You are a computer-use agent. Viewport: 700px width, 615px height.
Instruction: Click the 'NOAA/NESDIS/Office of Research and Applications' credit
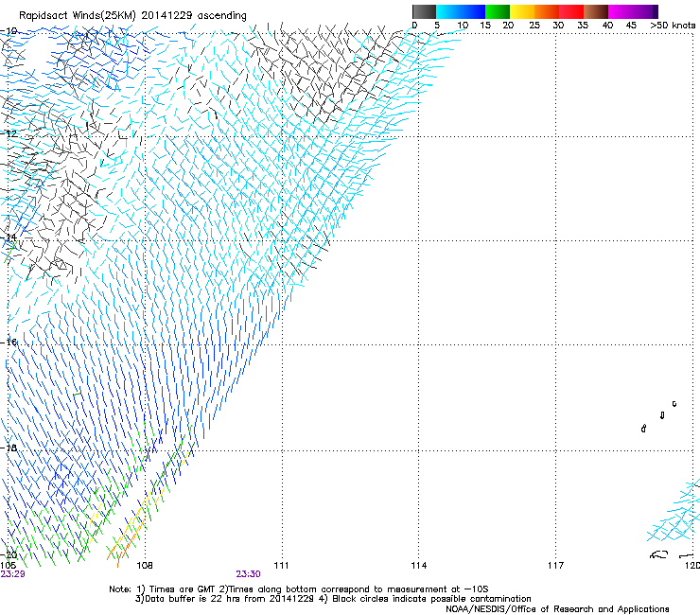(x=557, y=609)
